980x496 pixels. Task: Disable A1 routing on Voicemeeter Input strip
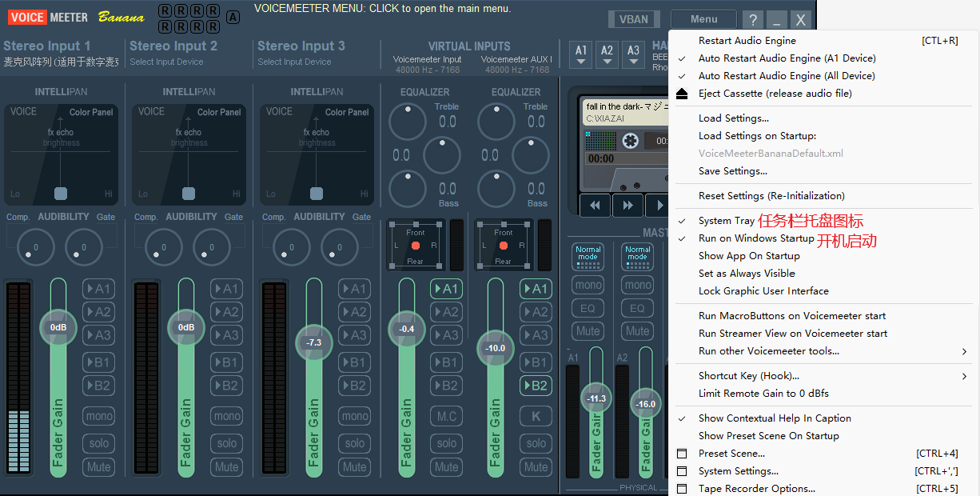click(x=447, y=289)
